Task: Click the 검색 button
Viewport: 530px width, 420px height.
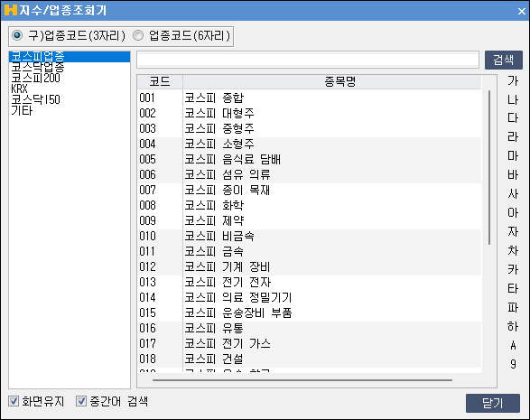Action: coord(504,61)
